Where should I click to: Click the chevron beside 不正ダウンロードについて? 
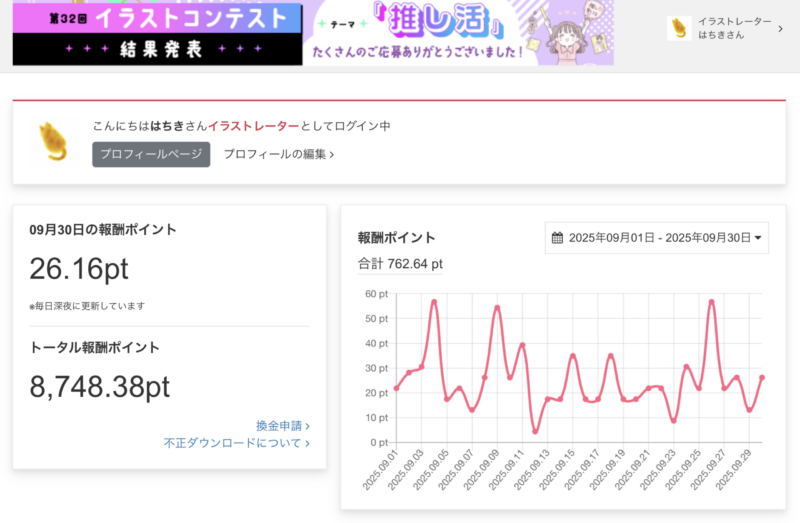coord(307,442)
